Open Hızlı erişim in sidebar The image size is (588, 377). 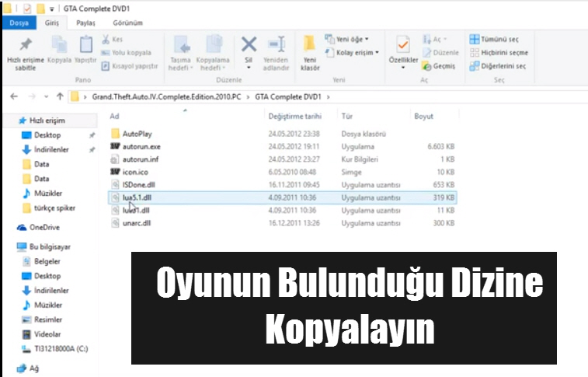pos(47,120)
